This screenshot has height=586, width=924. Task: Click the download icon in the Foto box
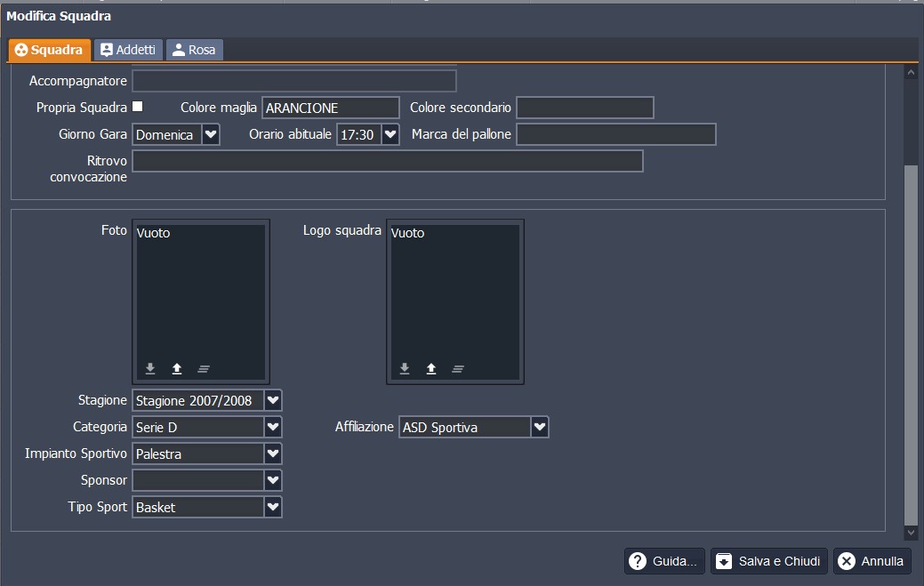[150, 368]
